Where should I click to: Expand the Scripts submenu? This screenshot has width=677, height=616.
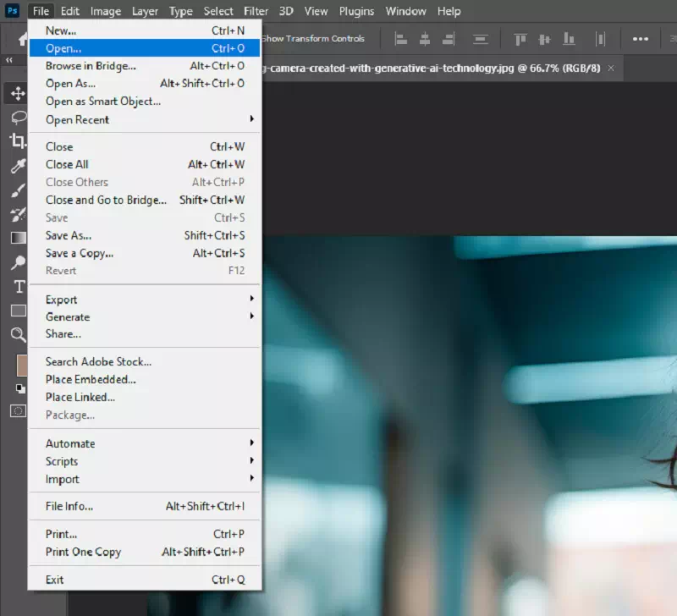(x=145, y=461)
